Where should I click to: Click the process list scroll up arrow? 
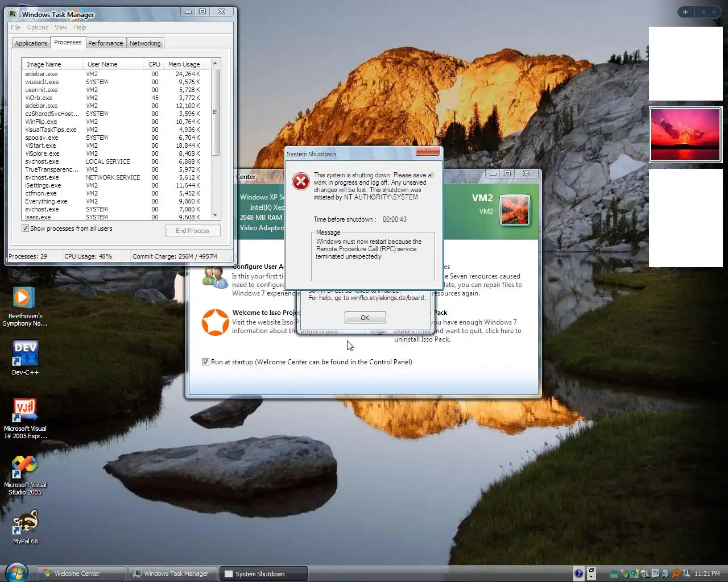pyautogui.click(x=215, y=63)
